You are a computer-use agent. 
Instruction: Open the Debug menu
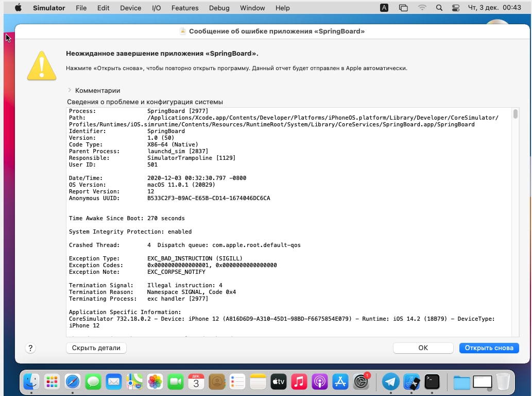tap(219, 8)
